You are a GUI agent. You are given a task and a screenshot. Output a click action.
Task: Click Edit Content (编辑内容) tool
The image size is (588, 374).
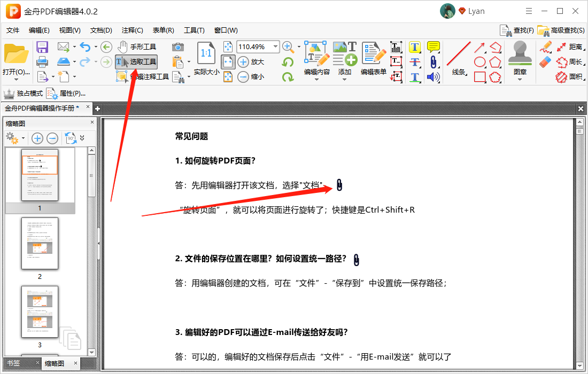pyautogui.click(x=317, y=58)
